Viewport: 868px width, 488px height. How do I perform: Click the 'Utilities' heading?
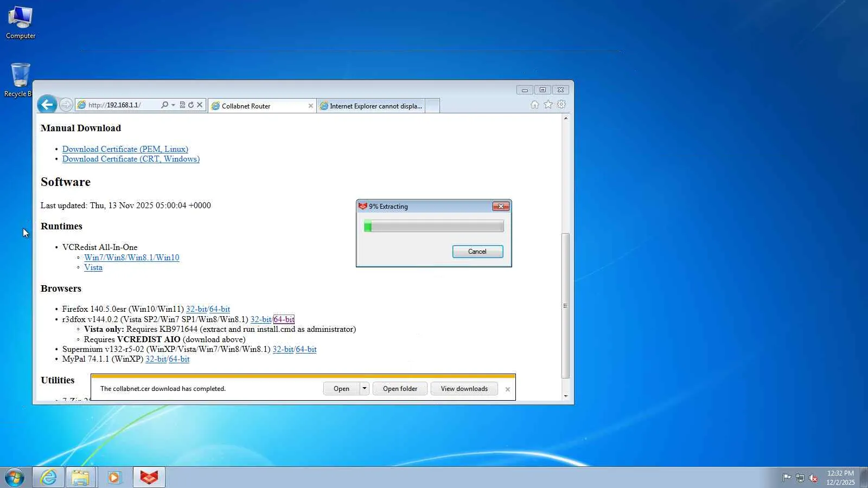tap(58, 380)
